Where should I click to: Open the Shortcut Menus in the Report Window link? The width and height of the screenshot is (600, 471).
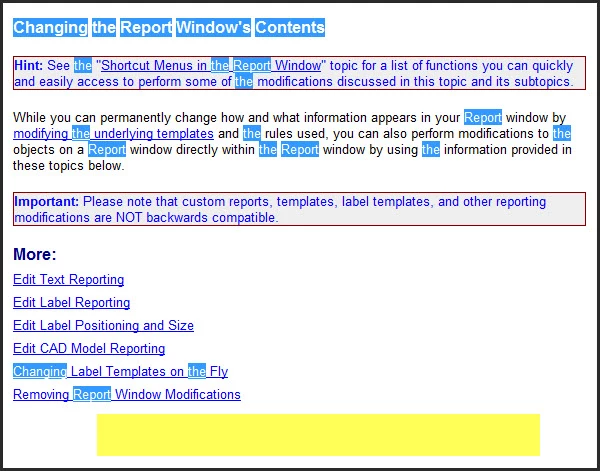211,65
